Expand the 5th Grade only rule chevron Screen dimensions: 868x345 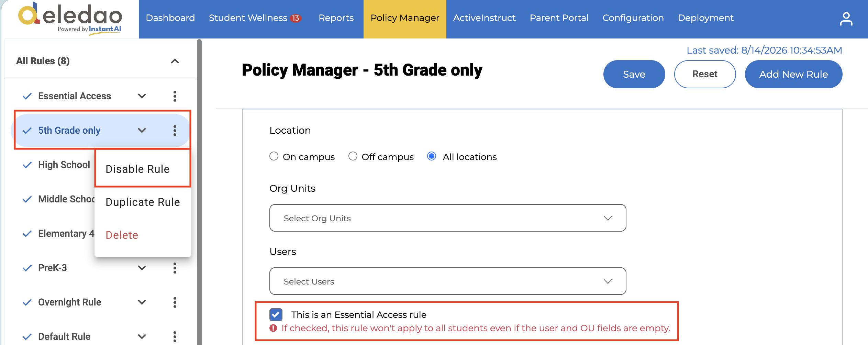(x=142, y=130)
